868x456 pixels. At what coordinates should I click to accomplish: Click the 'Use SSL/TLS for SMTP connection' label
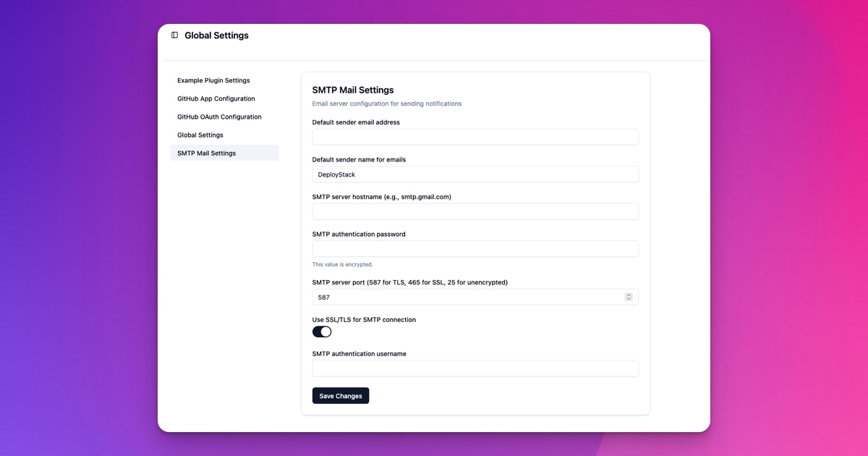tap(364, 319)
